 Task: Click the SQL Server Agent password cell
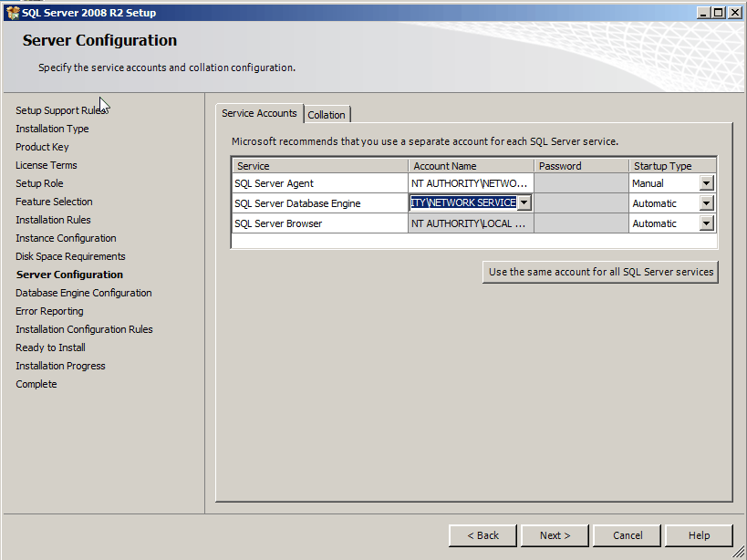click(581, 183)
